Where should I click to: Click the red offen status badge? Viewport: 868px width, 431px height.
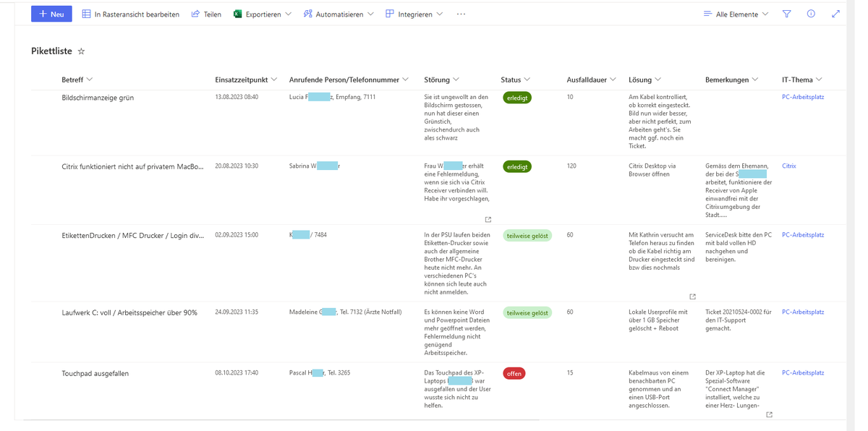point(514,374)
